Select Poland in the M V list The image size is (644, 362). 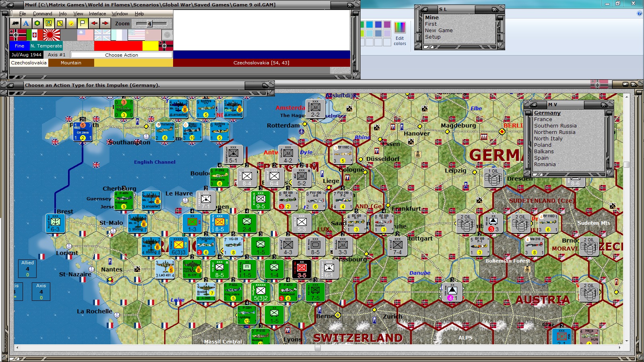click(x=543, y=145)
